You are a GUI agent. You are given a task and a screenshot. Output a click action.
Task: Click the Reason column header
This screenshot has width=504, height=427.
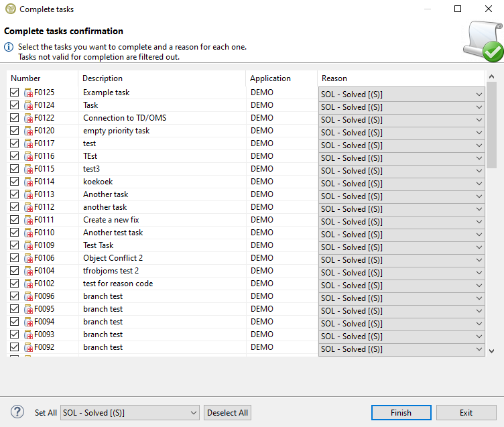tap(400, 78)
